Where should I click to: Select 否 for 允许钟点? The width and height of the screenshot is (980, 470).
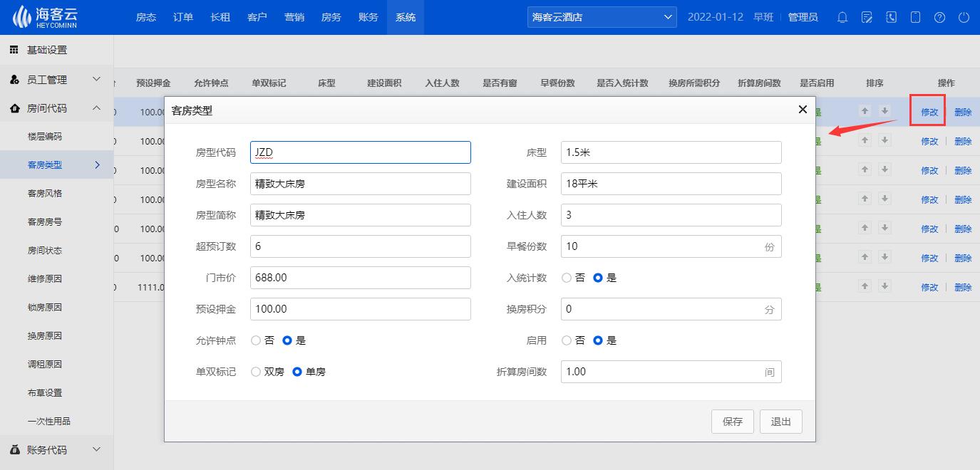tap(256, 340)
